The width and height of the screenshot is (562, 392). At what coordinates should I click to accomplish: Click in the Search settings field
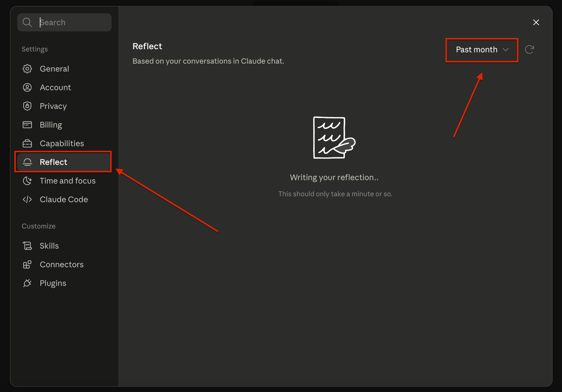click(x=64, y=22)
